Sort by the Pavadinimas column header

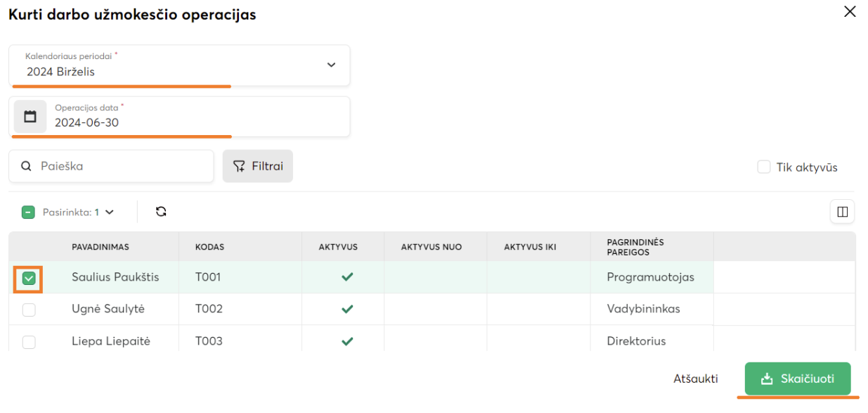pyautogui.click(x=100, y=247)
